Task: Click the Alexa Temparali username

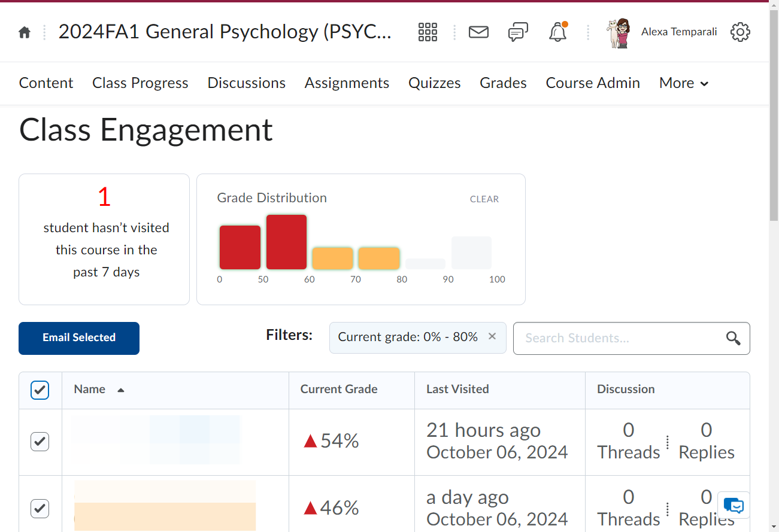Action: (x=679, y=32)
